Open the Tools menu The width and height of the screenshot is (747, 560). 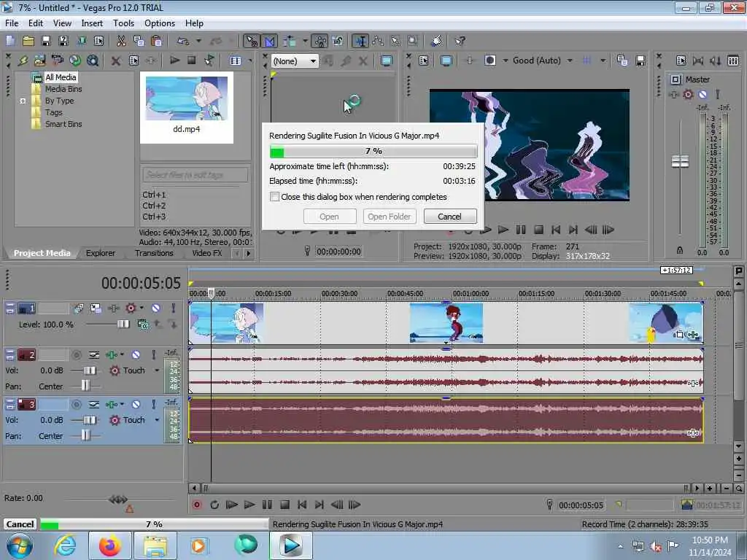(x=123, y=23)
